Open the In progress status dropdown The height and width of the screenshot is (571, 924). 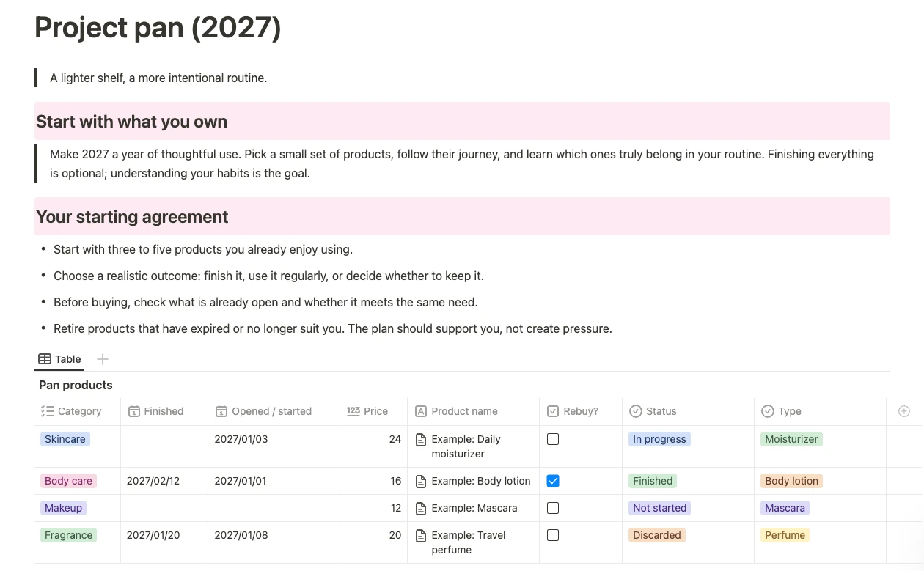[659, 439]
